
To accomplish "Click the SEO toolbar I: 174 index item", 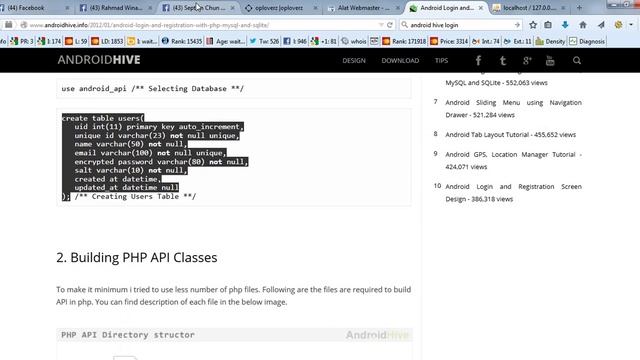I will pos(49,41).
